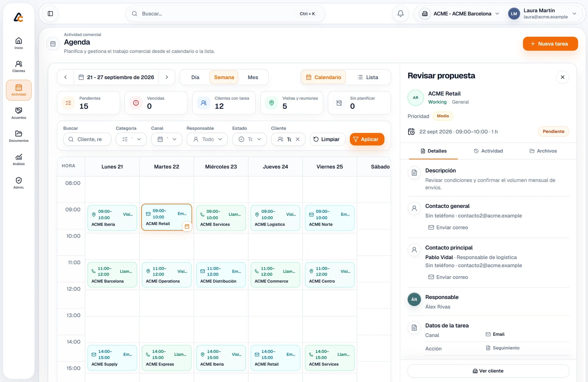Switch to Mes view

pos(253,77)
